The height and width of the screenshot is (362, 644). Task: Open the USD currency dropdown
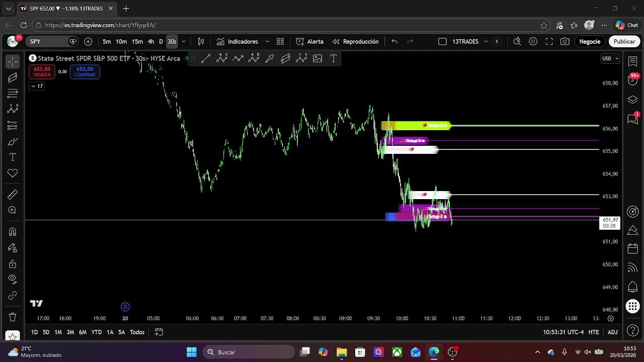pos(610,59)
